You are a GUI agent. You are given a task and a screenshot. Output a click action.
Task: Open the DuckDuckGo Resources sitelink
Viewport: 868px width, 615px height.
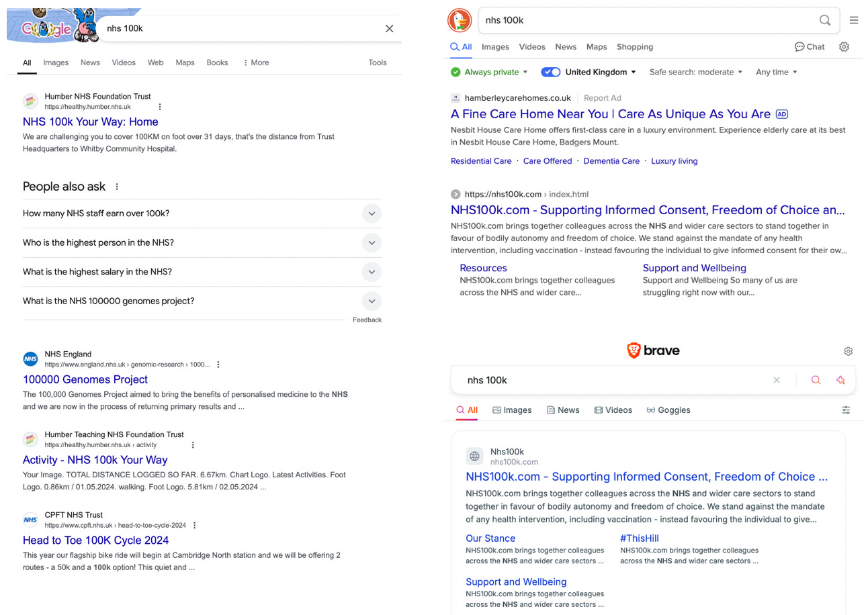click(x=483, y=268)
